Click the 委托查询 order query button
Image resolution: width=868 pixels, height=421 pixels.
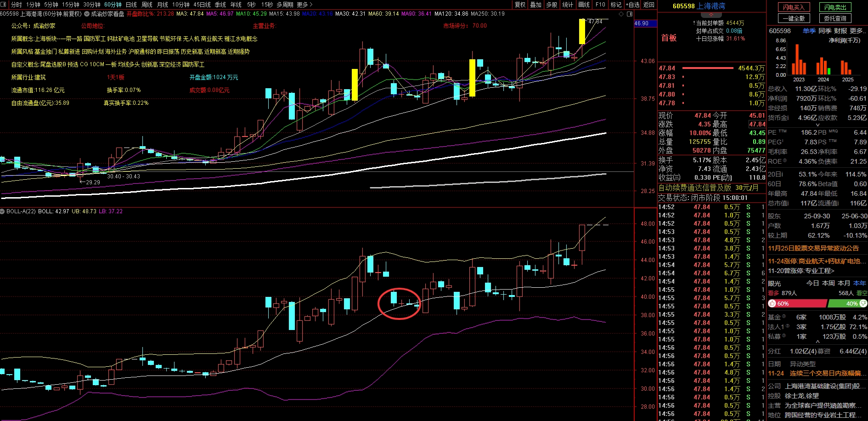835,18
